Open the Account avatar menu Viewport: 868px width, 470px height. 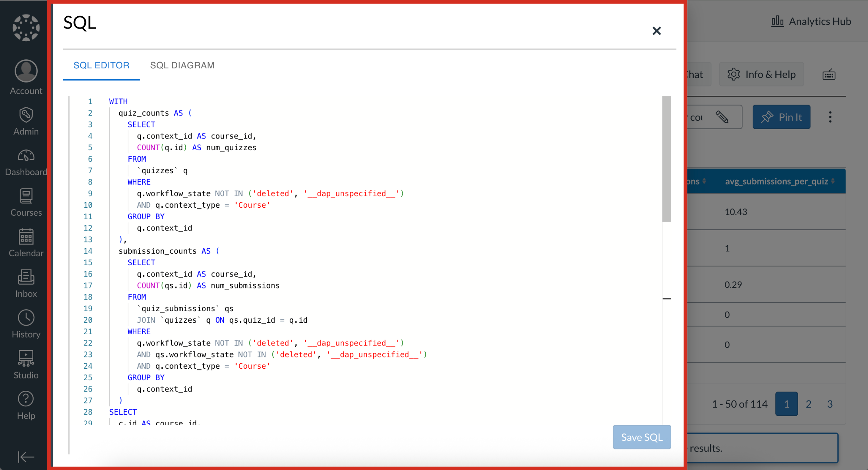pos(26,77)
